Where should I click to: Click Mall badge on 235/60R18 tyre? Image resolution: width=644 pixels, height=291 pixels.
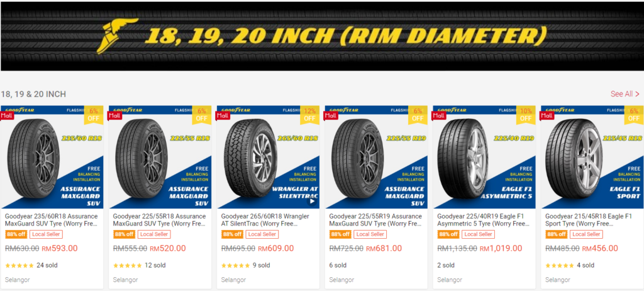(8, 116)
